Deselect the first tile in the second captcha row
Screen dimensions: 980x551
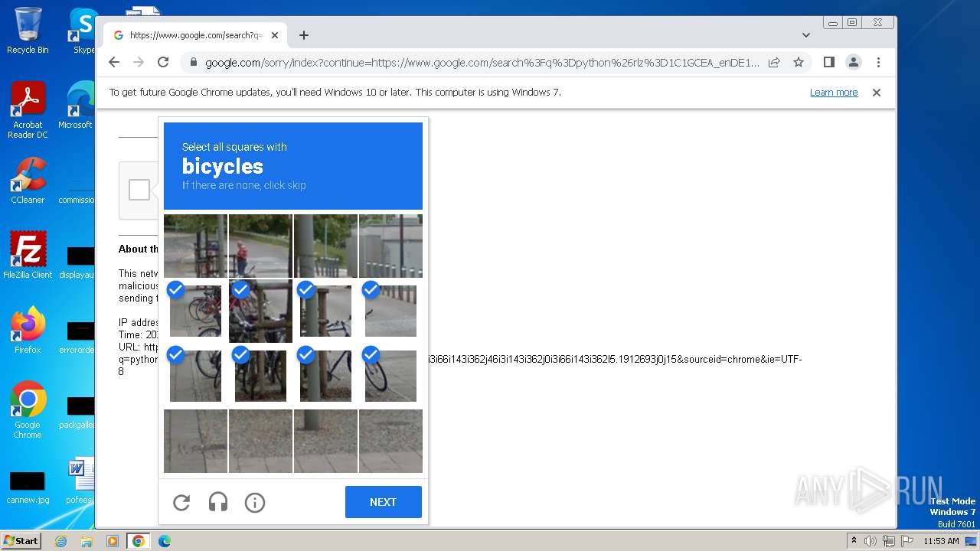pyautogui.click(x=195, y=311)
